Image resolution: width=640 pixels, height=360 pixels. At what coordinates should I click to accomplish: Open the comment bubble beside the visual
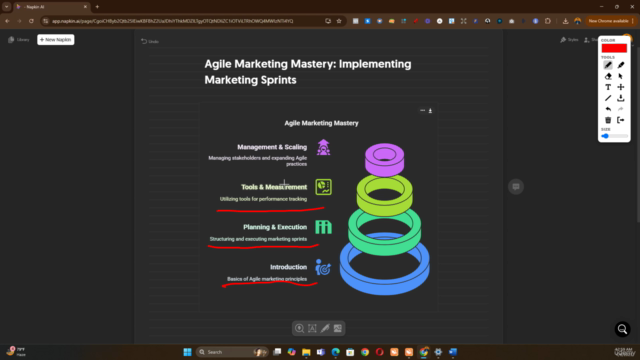click(516, 187)
